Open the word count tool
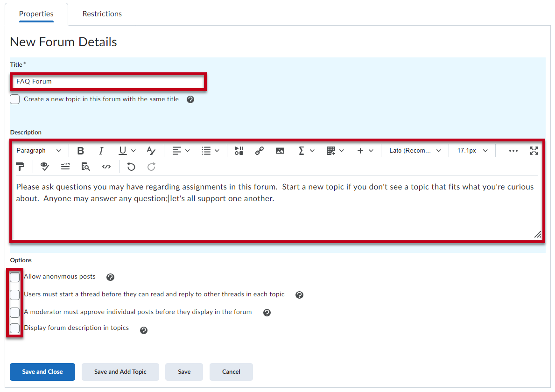This screenshot has height=392, width=555. tap(65, 167)
